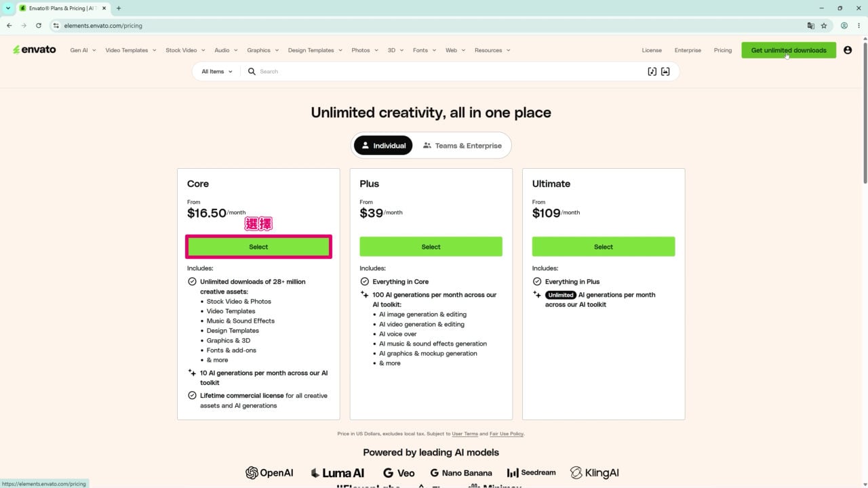This screenshot has width=868, height=488.
Task: Open search by audio icon
Action: click(x=652, y=71)
